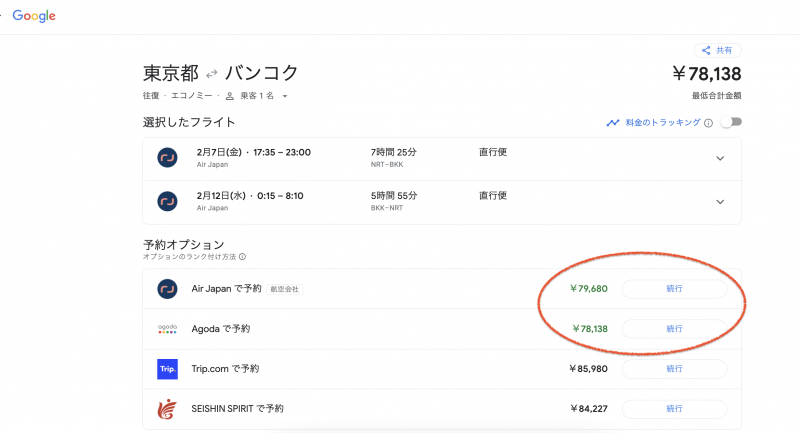Screen dimensions: 800x433
Task: Click the Air Japan logo on the Feb 12 flight
Action: 167,201
